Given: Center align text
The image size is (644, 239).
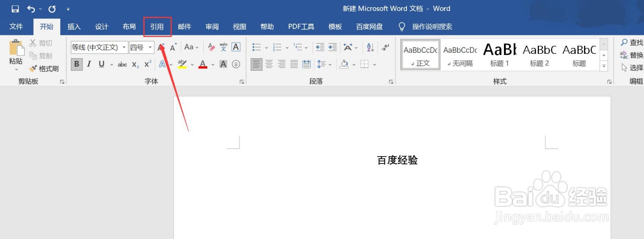Looking at the screenshot, I should pos(269,64).
